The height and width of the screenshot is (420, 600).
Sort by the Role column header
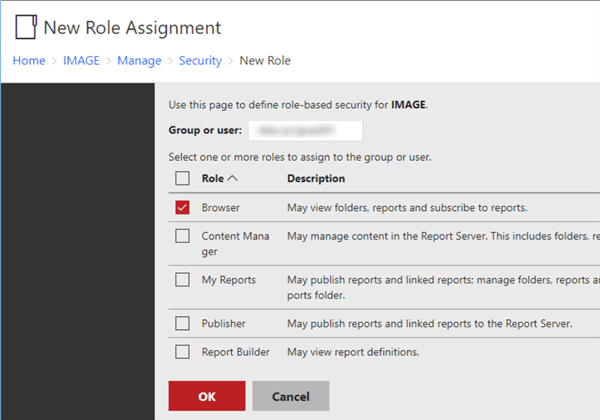pos(212,179)
